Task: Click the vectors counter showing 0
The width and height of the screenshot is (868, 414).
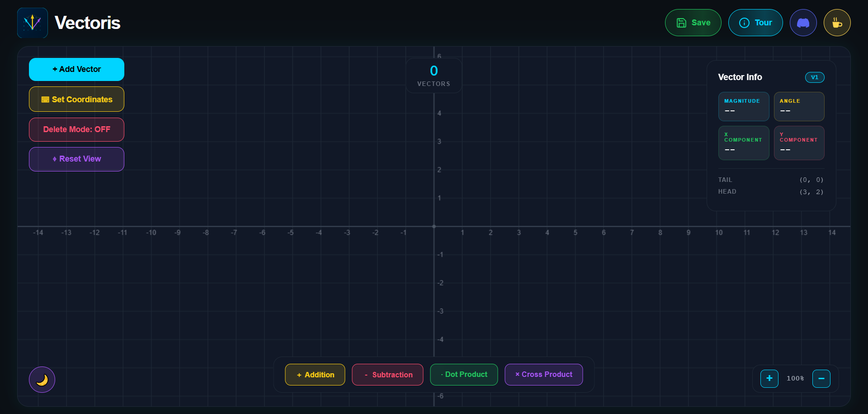Action: pos(434,76)
